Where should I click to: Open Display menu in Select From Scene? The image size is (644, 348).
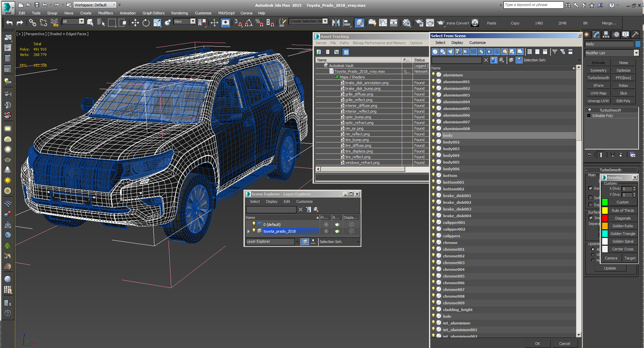click(x=457, y=43)
